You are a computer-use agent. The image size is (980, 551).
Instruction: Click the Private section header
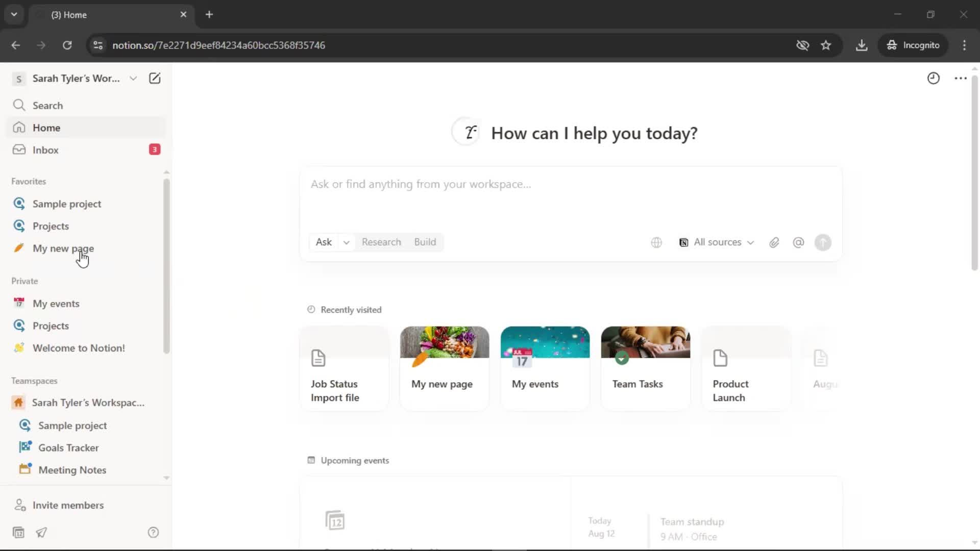(x=24, y=281)
